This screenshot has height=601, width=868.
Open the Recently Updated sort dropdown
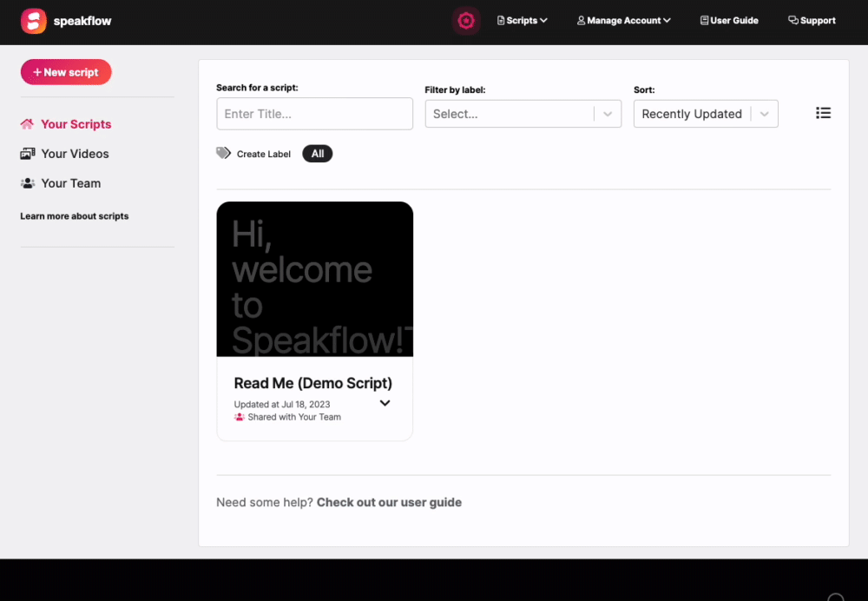click(x=706, y=114)
